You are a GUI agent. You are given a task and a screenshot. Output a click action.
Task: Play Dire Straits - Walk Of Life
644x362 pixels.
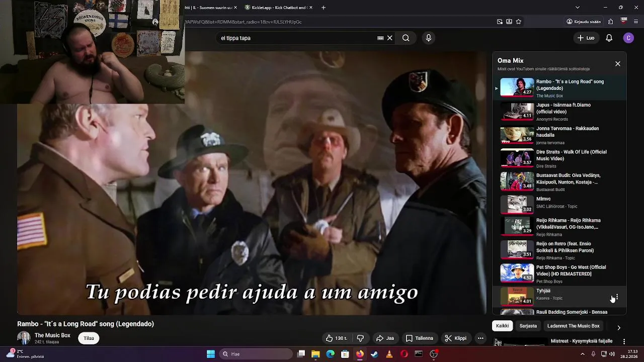coord(559,159)
